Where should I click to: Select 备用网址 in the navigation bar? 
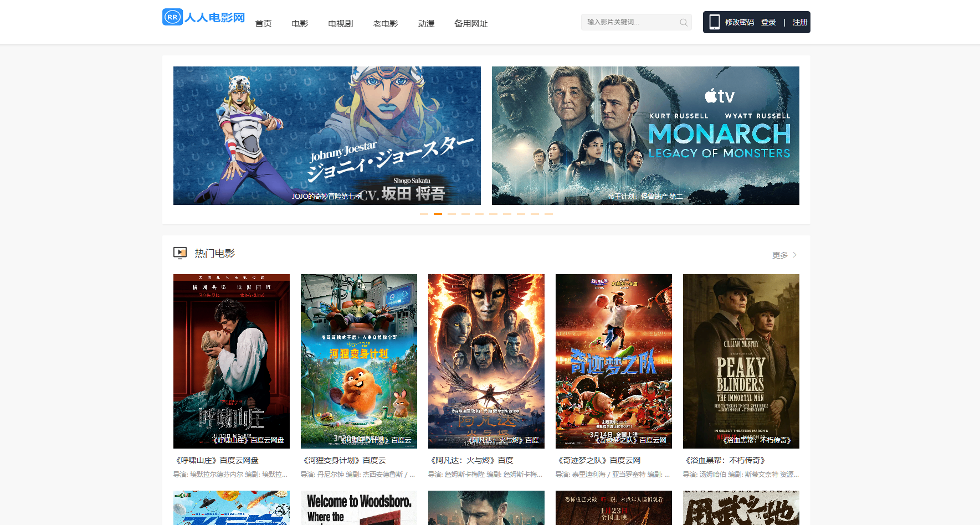click(x=471, y=23)
